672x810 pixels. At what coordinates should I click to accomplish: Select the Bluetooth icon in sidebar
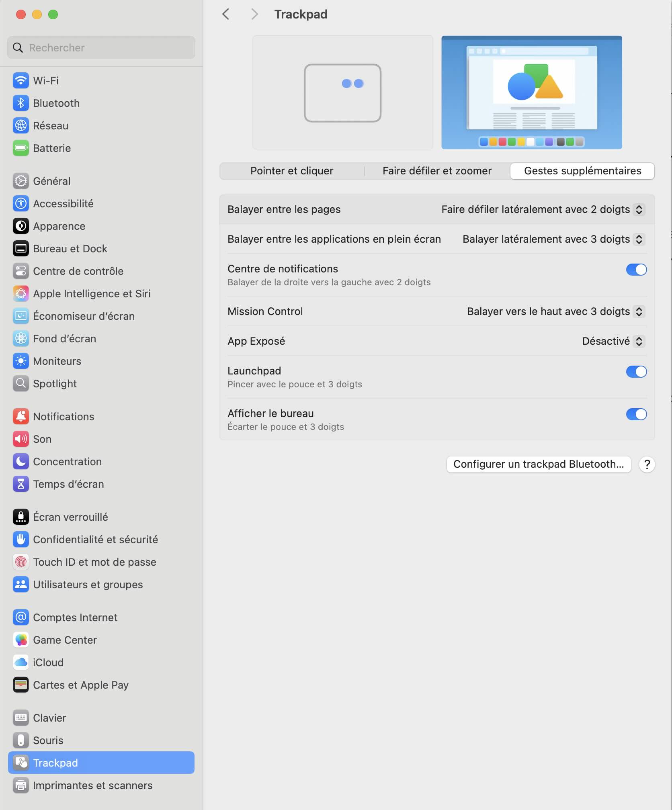[x=20, y=103]
